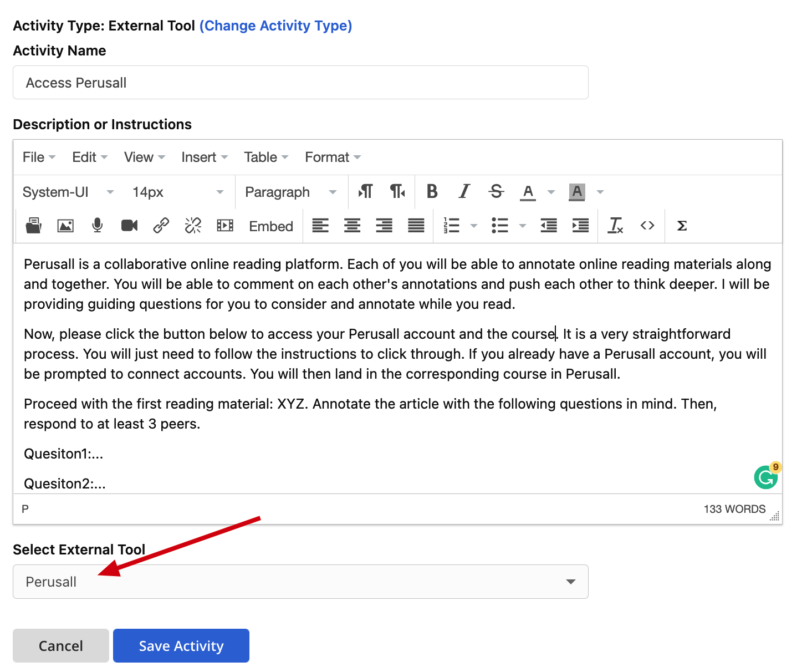The image size is (807, 672).
Task: Open the Insert menu
Action: tap(205, 157)
